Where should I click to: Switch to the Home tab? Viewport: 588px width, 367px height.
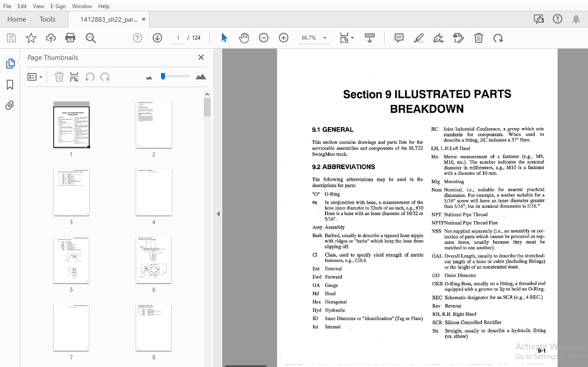[17, 19]
